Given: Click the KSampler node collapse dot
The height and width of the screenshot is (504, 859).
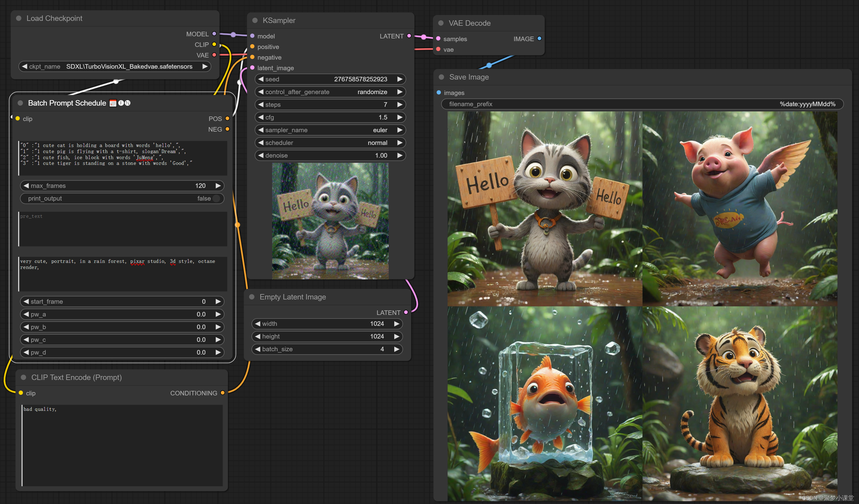Looking at the screenshot, I should click(255, 21).
